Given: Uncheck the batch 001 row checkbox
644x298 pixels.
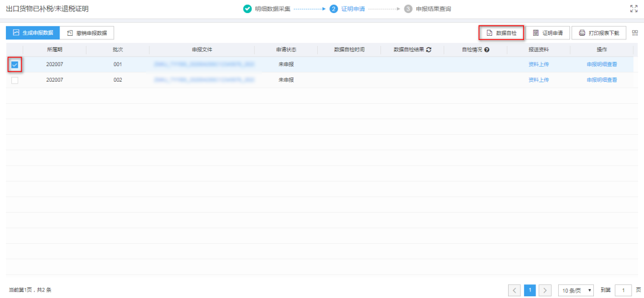Looking at the screenshot, I should coord(15,65).
